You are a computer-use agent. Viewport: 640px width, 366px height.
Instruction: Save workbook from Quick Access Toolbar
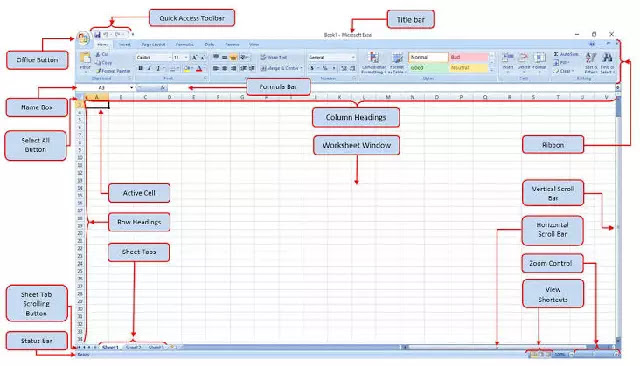click(98, 35)
